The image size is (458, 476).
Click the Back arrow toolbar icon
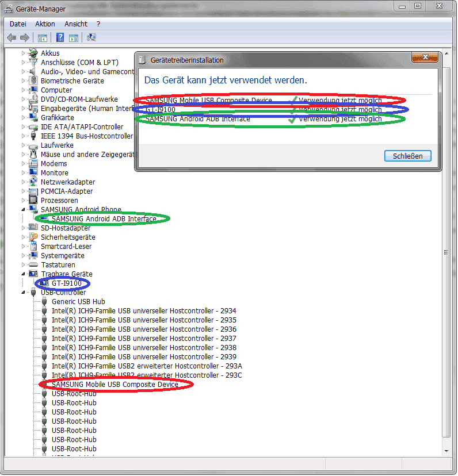[12, 37]
